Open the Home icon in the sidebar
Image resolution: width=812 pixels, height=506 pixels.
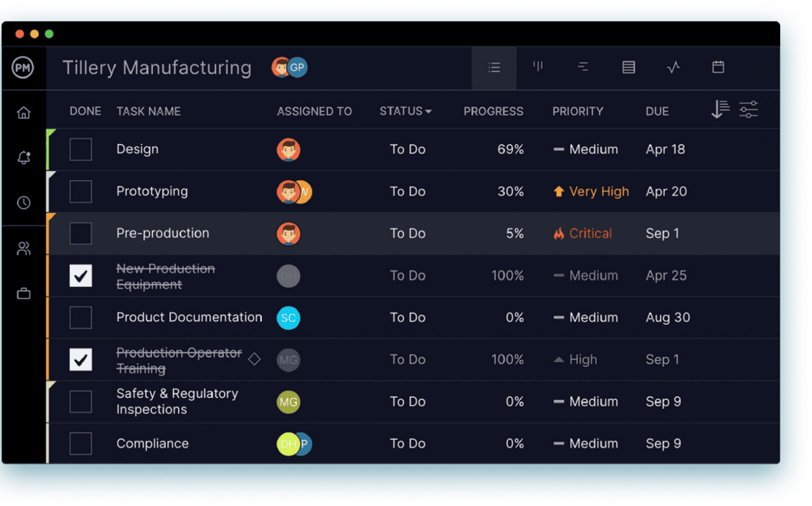pos(24,113)
